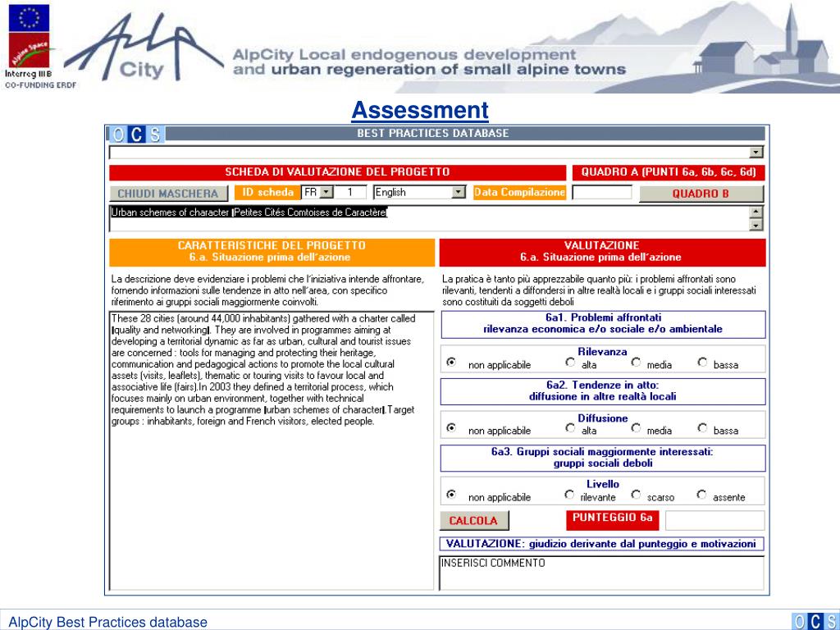Select 'scarso' under Livello
The width and height of the screenshot is (840, 630).
coord(636,494)
